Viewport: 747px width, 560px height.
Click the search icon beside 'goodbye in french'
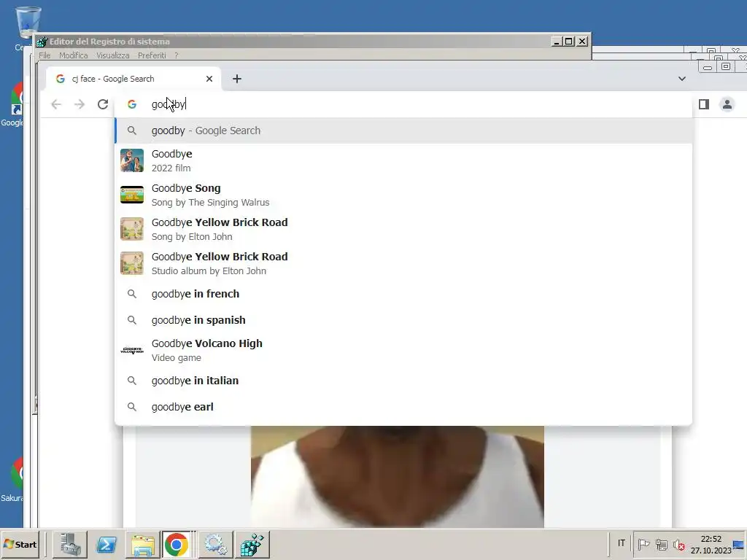click(132, 294)
